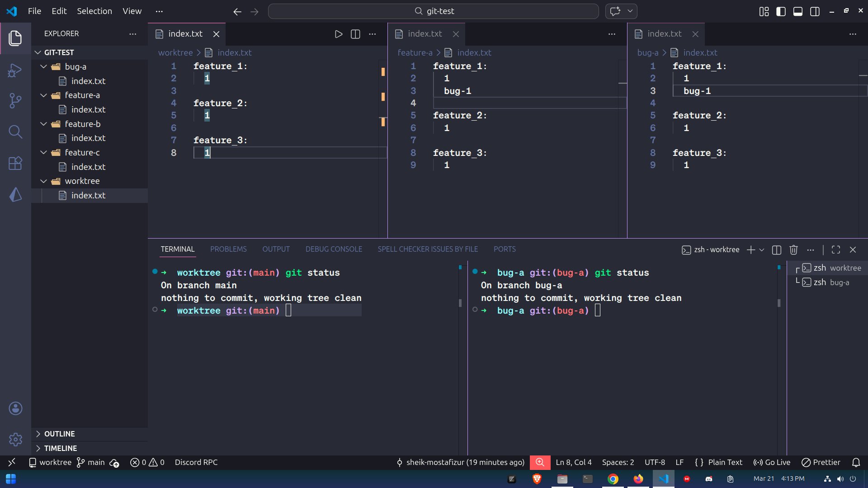Open the Search view in the activity bar

click(15, 132)
